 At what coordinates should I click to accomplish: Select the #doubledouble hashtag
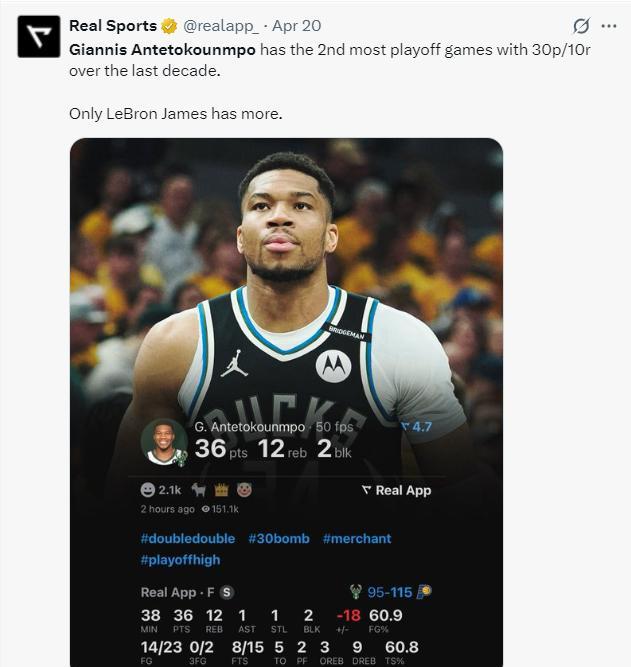tap(187, 538)
